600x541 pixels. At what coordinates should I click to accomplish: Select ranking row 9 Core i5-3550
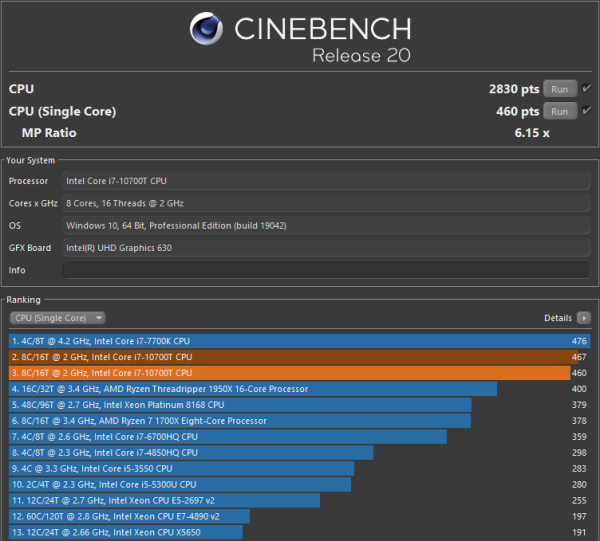pyautogui.click(x=300, y=469)
